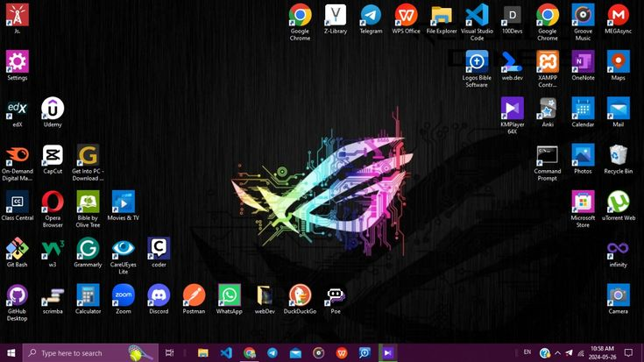
Task: Open the Photos desktop icon
Action: [583, 160]
